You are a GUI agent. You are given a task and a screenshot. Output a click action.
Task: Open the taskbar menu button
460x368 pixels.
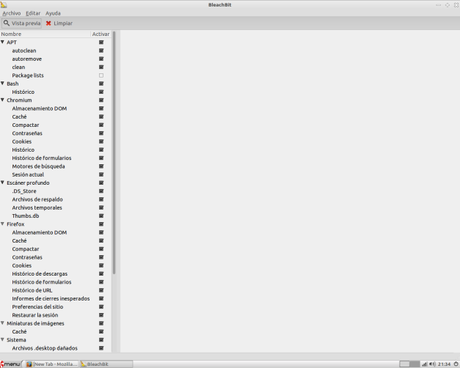(x=10, y=364)
